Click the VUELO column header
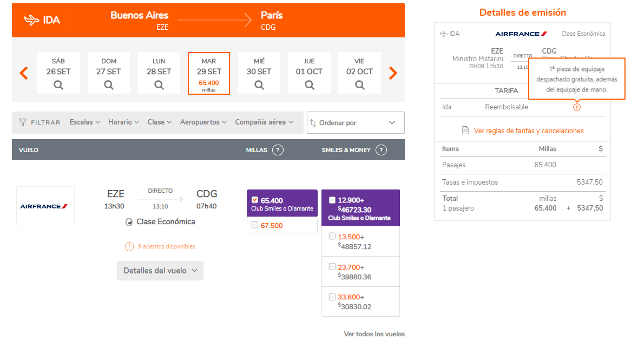 [29, 150]
